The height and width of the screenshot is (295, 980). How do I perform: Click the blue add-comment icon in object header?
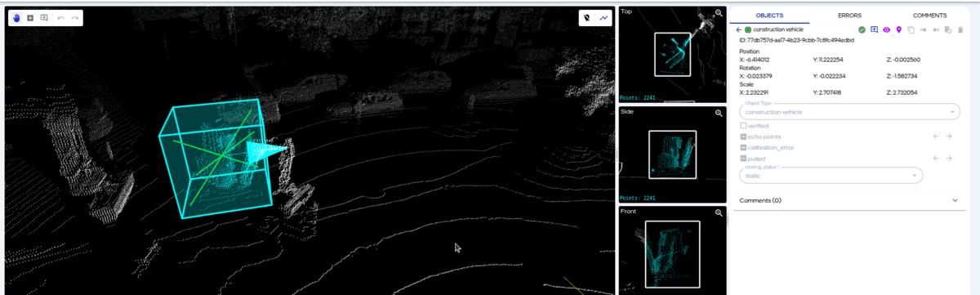coord(874,29)
